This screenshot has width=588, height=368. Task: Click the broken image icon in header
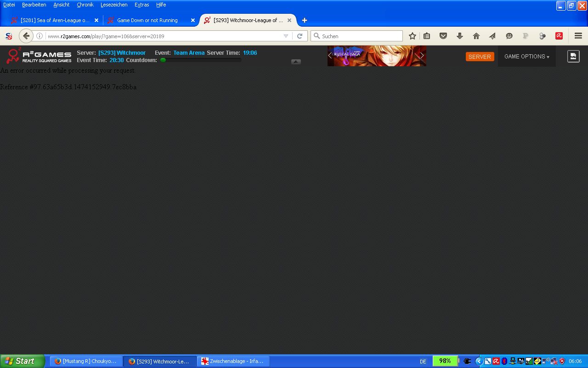coord(573,56)
